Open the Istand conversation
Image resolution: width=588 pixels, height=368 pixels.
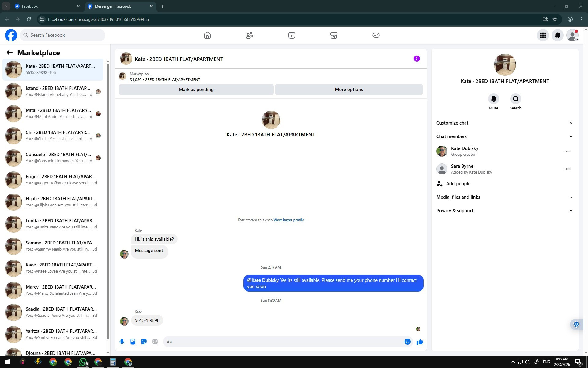[x=53, y=92]
